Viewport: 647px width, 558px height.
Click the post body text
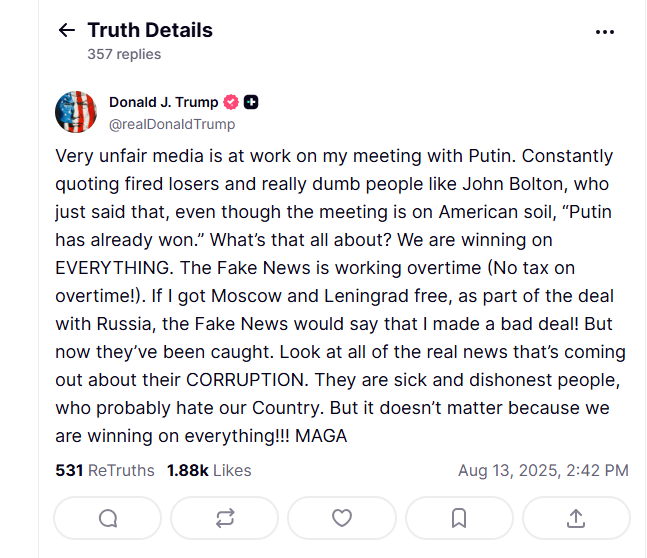click(340, 296)
